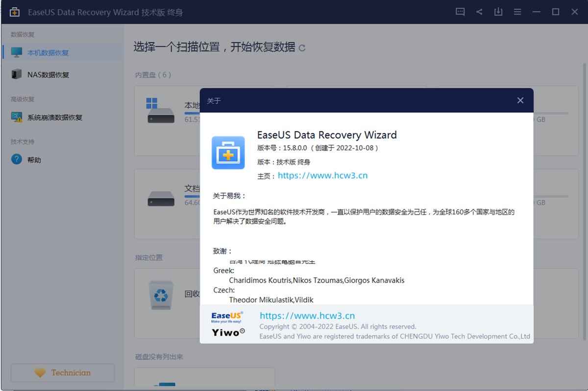The width and height of the screenshot is (588, 391).
Task: Click the NAS drive icon in sidebar
Action: click(17, 74)
